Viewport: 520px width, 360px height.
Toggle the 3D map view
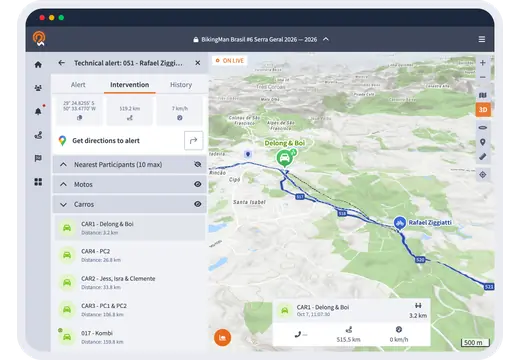[x=483, y=110]
